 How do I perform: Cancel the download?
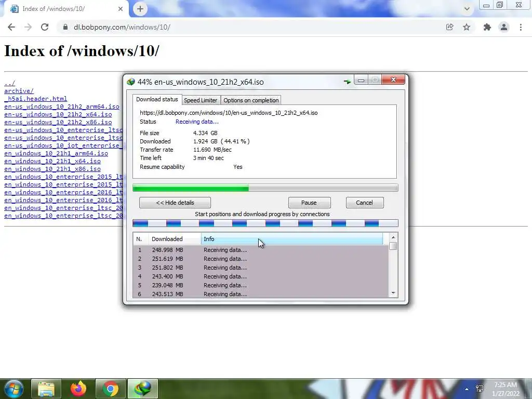(x=365, y=203)
